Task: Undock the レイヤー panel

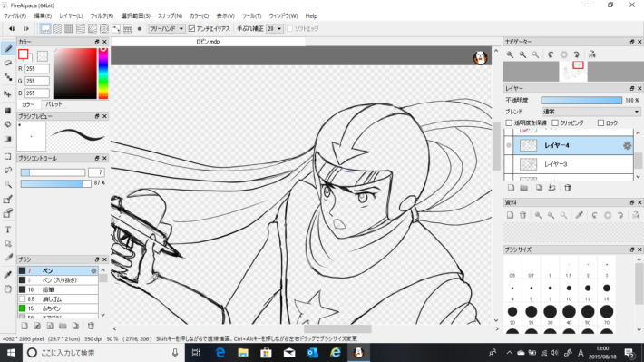Action: coord(632,88)
